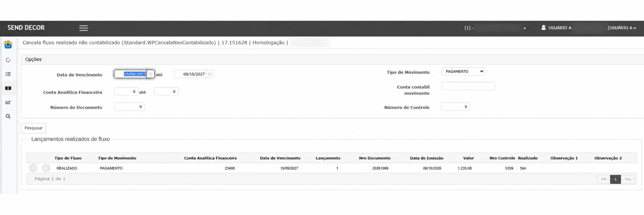Click the home logo in the sidebar
This screenshot has height=215, width=644.
pos(8,45)
